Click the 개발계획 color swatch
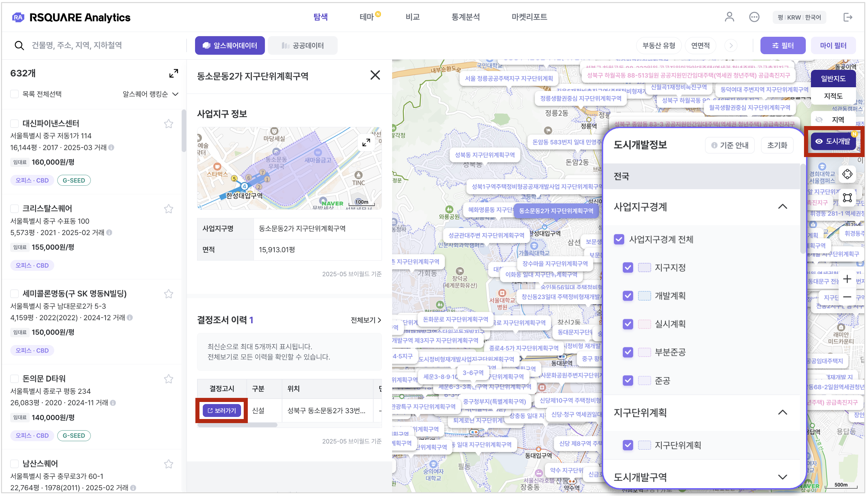The image size is (868, 496). click(644, 296)
